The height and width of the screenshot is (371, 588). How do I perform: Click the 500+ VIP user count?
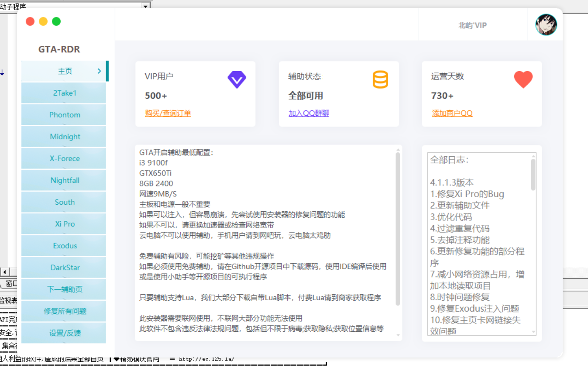point(156,96)
